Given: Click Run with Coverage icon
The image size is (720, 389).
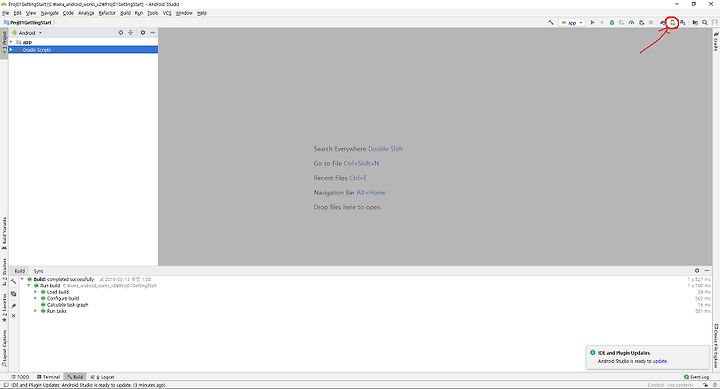Looking at the screenshot, I should 622,23.
